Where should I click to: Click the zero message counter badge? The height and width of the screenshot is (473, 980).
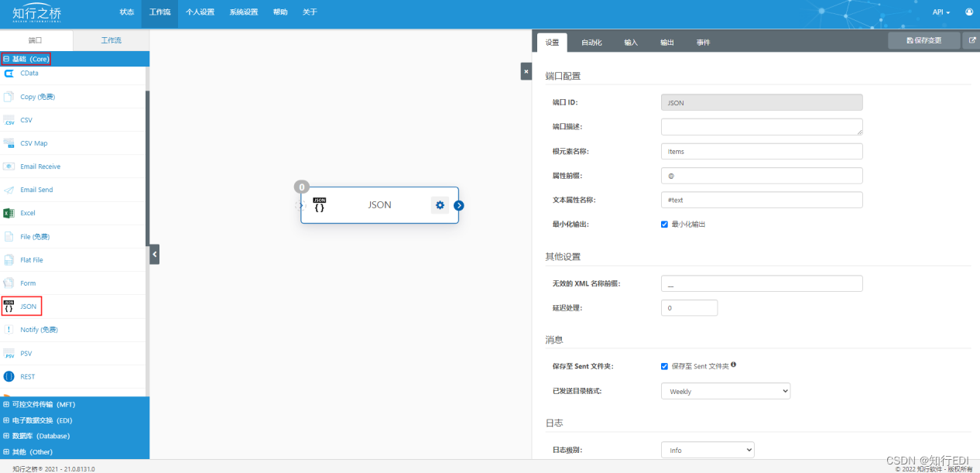coord(302,187)
